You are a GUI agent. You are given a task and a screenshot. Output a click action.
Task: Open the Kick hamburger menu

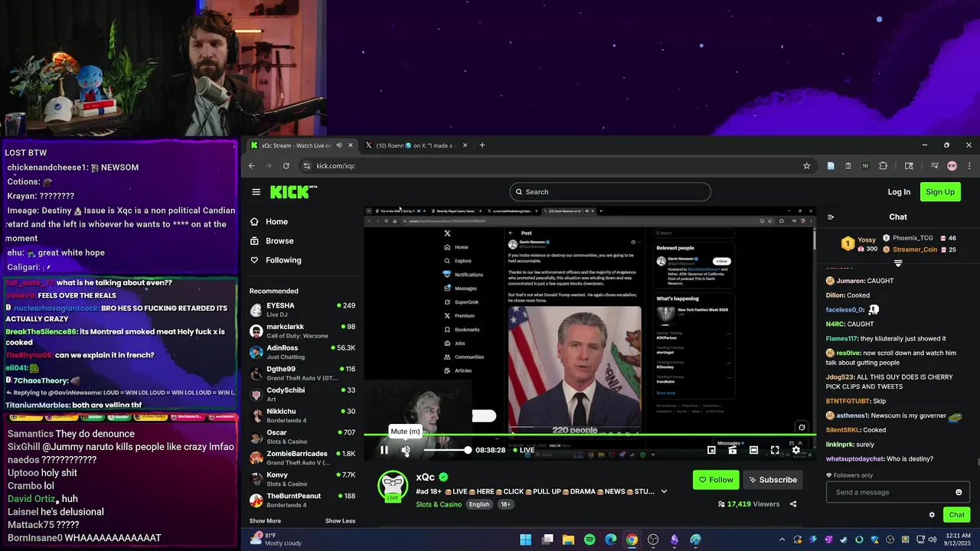click(256, 192)
